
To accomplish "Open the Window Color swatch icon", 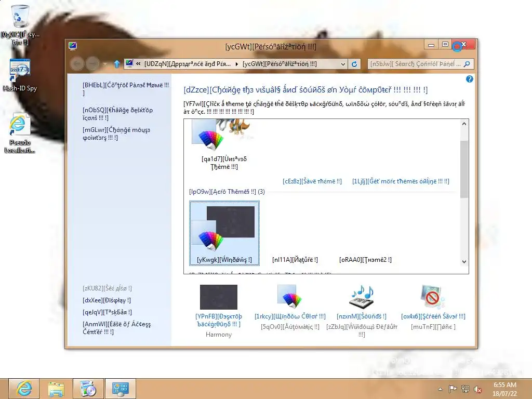I will [289, 296].
